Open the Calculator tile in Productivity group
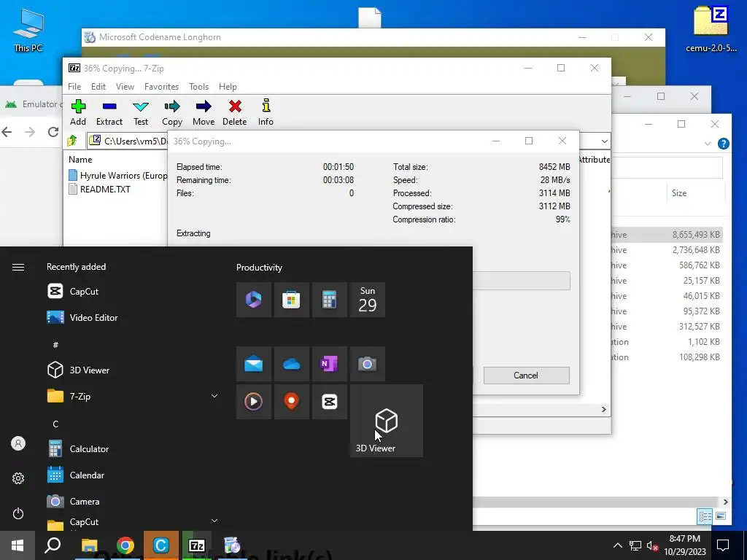Viewport: 747px width, 560px height. click(329, 300)
